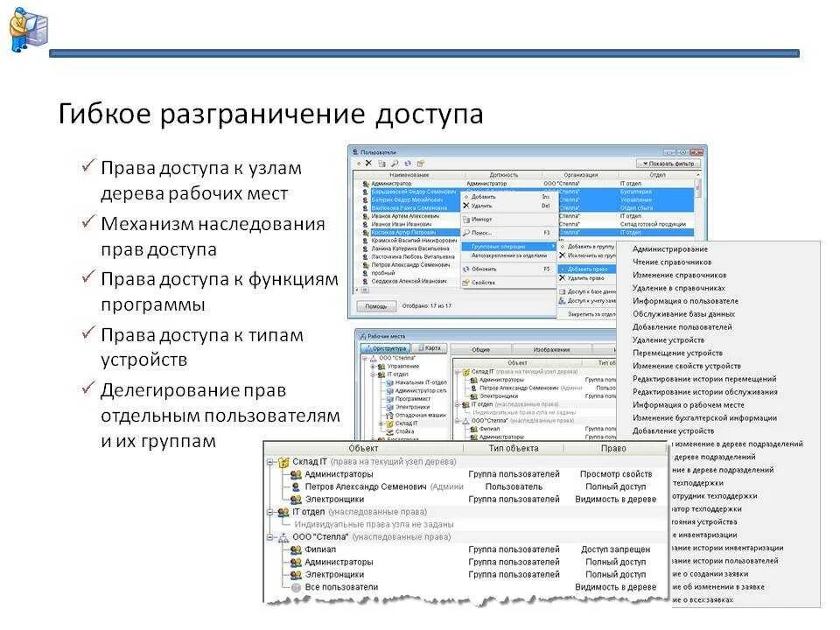Click Доступ запрещен right value for Филиал
The width and height of the screenshot is (840, 630).
[615, 549]
